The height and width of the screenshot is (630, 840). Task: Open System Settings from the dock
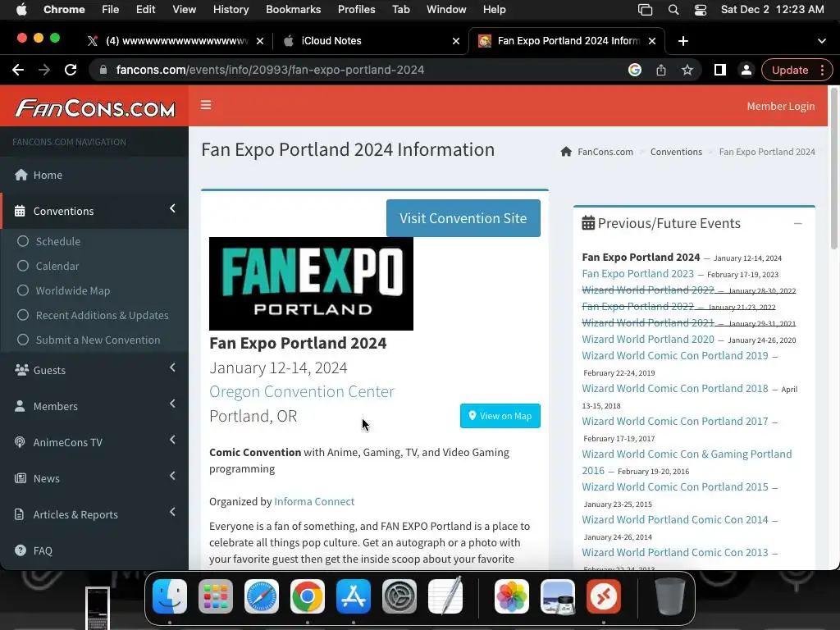tap(399, 596)
